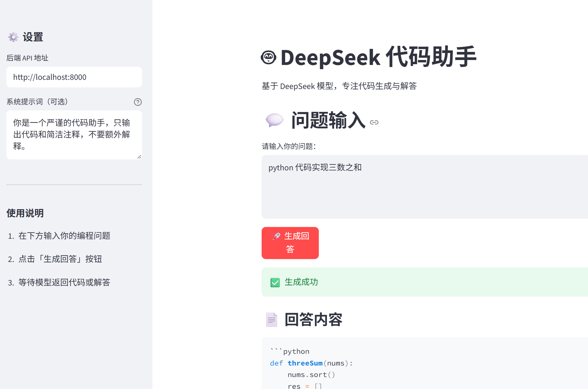Click the DeepSeek 代码助手 title
This screenshot has height=389, width=588.
[379, 57]
